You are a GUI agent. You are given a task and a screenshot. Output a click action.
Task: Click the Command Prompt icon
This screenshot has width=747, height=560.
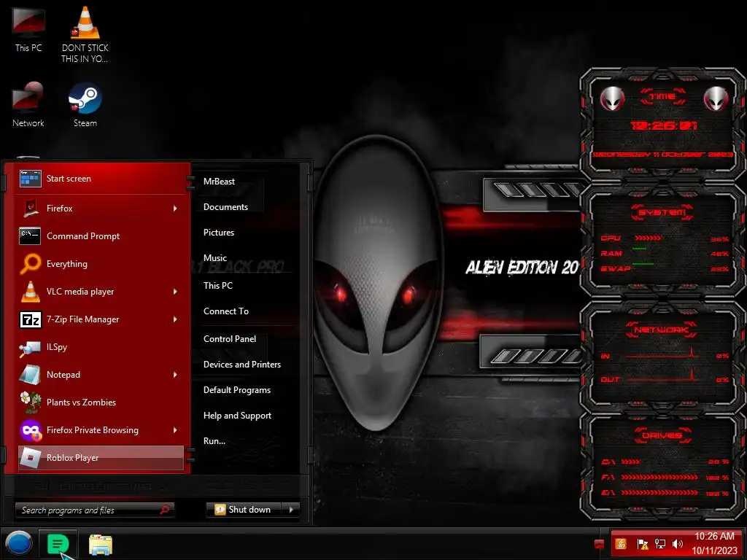coord(29,236)
